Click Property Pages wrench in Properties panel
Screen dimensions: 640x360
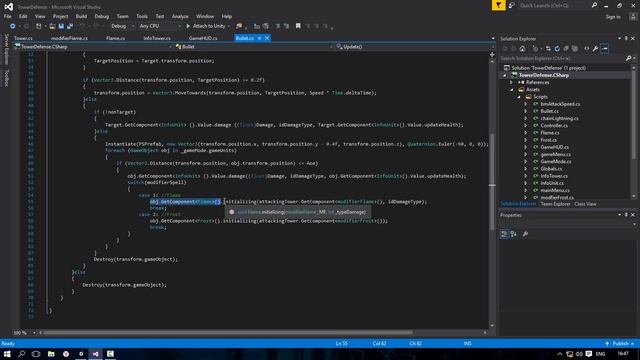[x=525, y=234]
